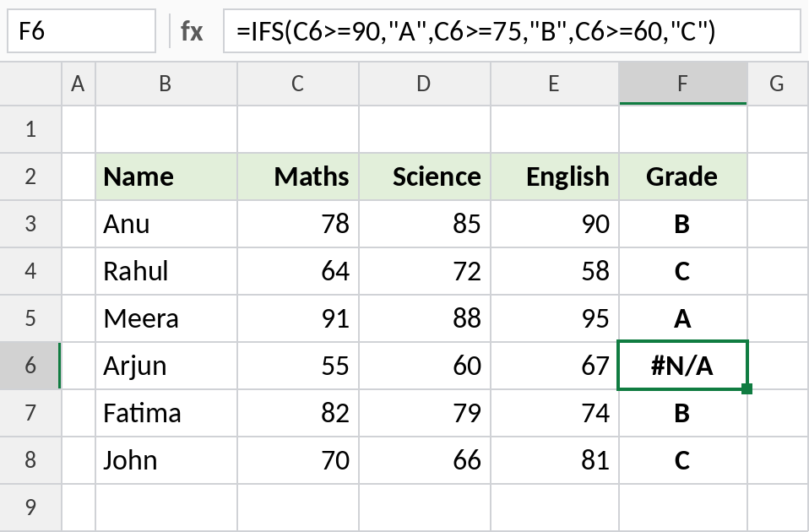Click the 'Name' header cell
This screenshot has width=809, height=532.
tap(166, 176)
